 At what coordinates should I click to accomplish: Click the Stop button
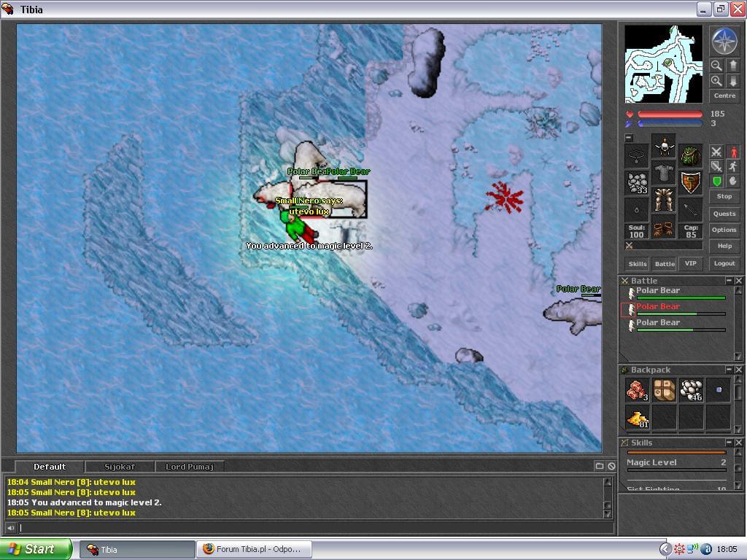(724, 196)
